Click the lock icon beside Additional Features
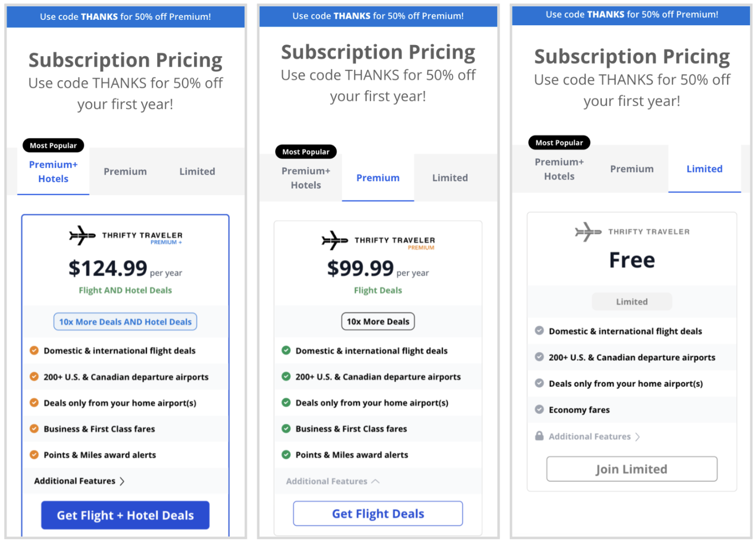Viewport: 756px width, 543px height. tap(539, 436)
